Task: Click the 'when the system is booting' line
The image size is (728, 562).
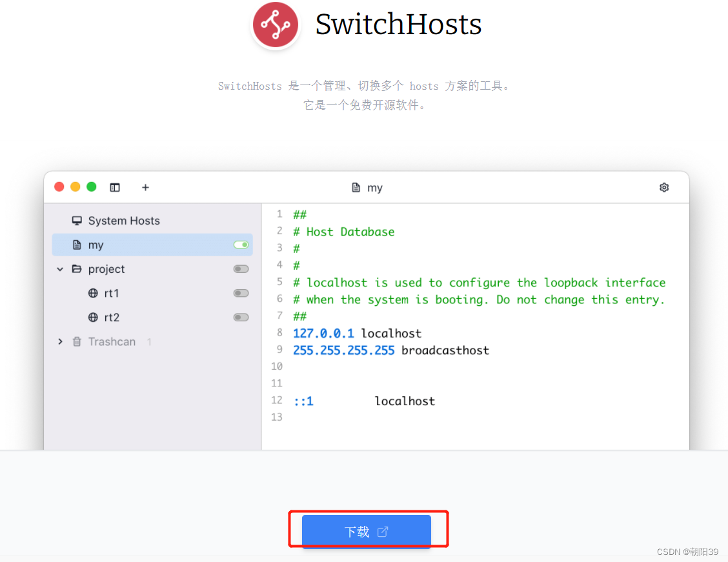Action: pos(479,300)
